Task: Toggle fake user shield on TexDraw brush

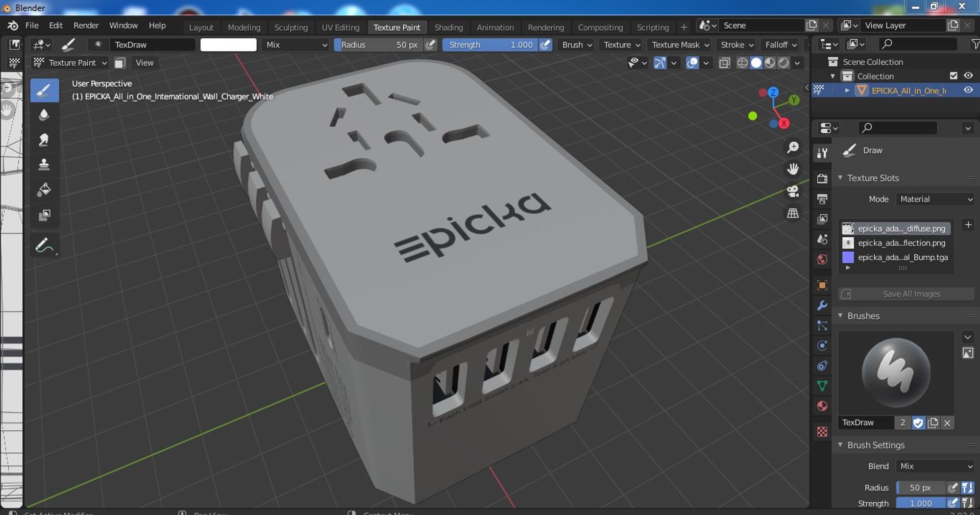Action: 918,423
